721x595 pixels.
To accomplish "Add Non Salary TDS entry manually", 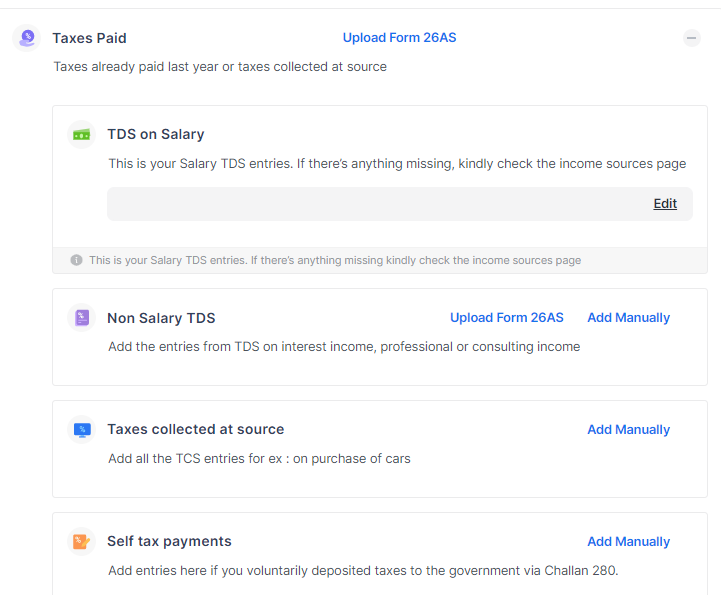I will tap(628, 318).
